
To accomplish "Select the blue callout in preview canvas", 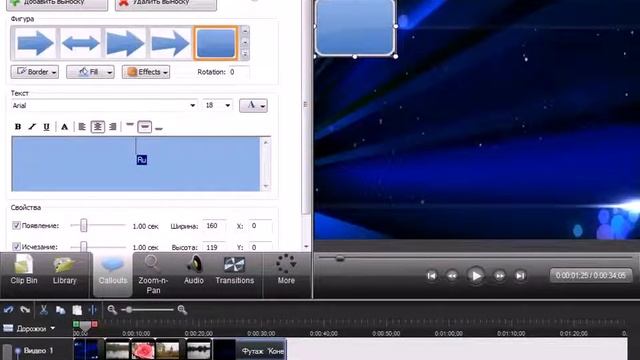I will pyautogui.click(x=355, y=28).
